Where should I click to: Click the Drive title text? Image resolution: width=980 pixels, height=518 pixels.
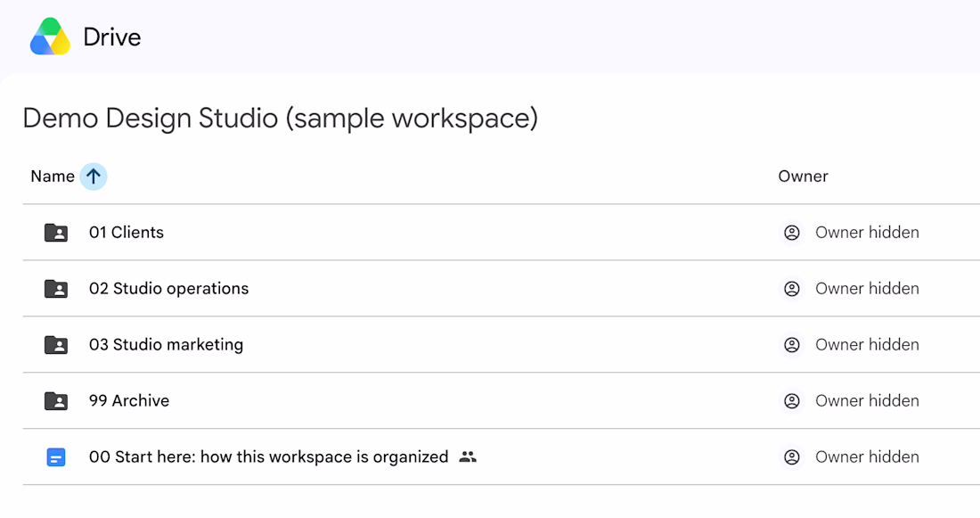point(112,37)
